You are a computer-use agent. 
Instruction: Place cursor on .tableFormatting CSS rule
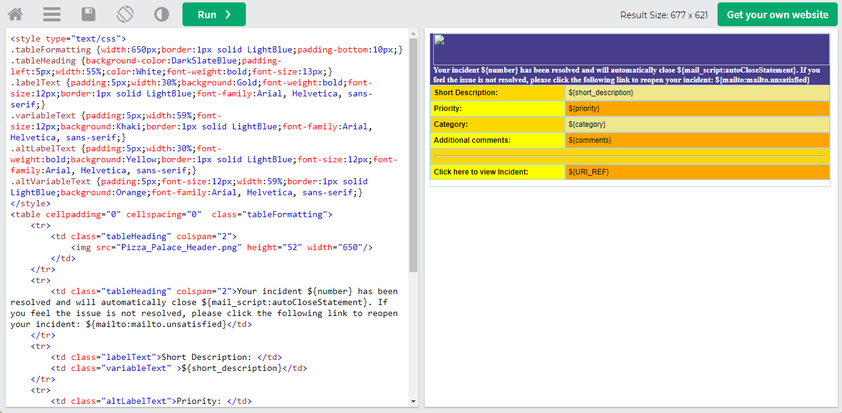207,49
